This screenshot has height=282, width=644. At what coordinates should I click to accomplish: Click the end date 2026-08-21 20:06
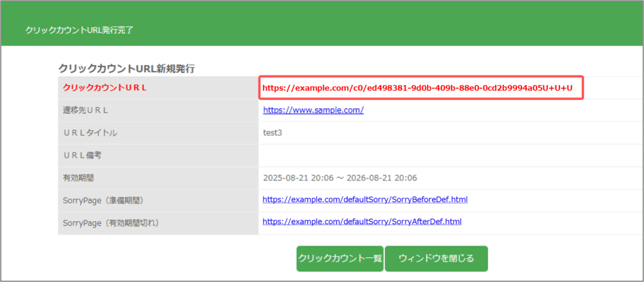384,178
